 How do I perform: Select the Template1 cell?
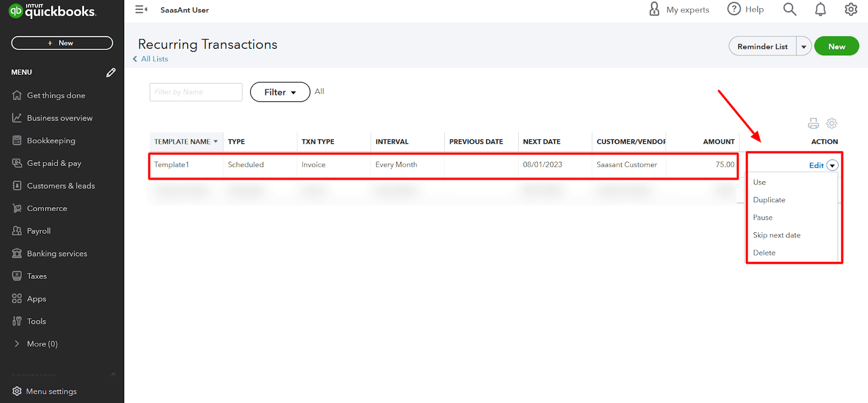[x=171, y=164]
